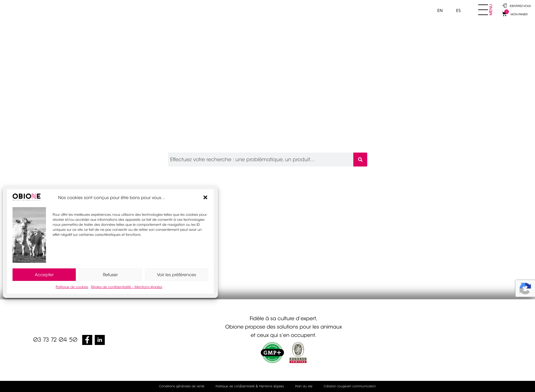Open Création rougevert communication link

point(350,386)
